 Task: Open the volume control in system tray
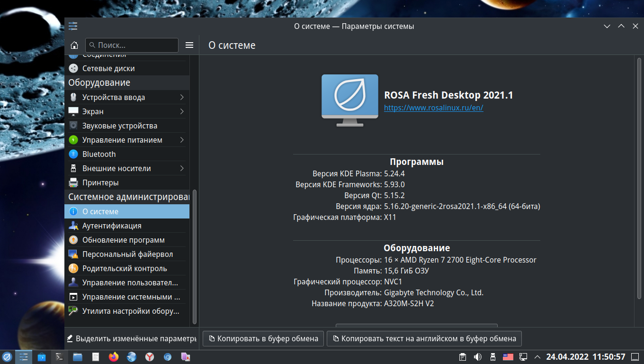(x=478, y=357)
